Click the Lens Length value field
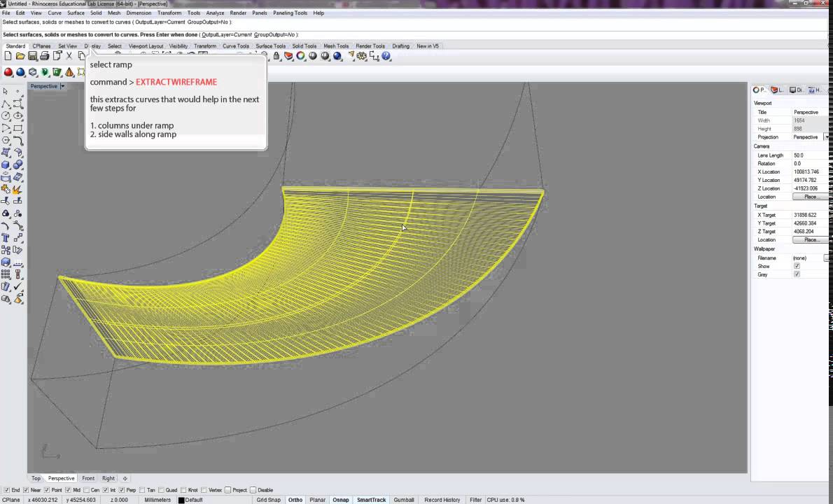The height and width of the screenshot is (504, 833). tap(810, 155)
